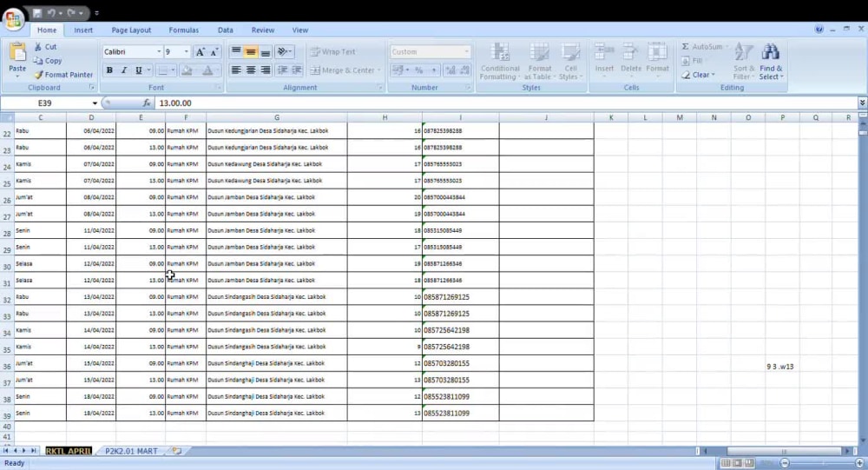This screenshot has width=868, height=470.
Task: Toggle Top Align vertical alignment
Action: (x=236, y=51)
